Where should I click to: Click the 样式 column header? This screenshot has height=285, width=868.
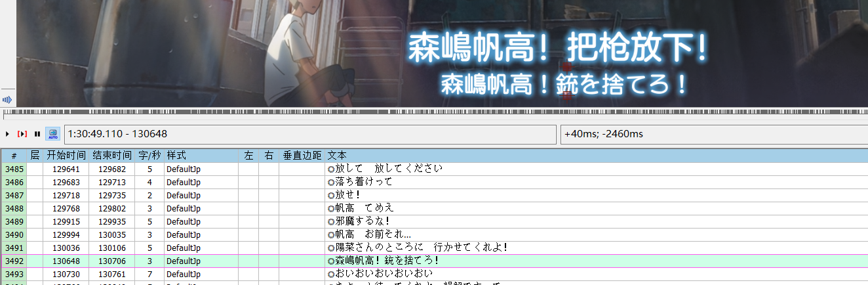point(201,156)
